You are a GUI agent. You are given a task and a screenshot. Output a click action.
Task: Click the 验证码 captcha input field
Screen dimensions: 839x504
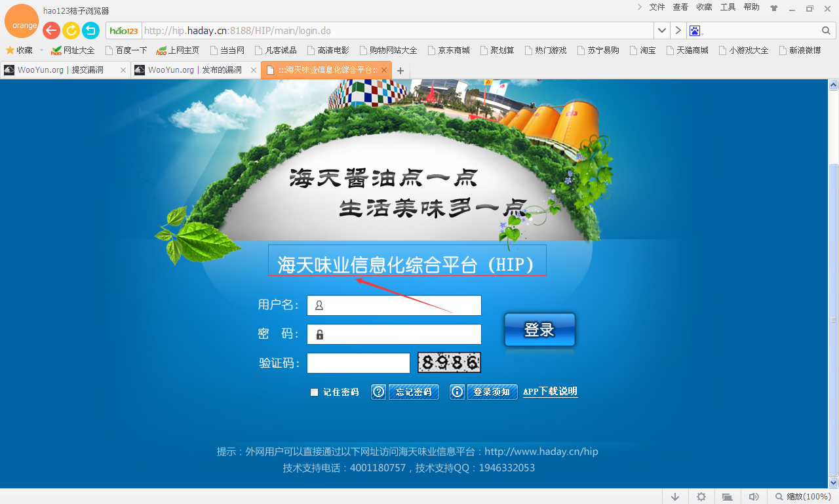pos(359,363)
